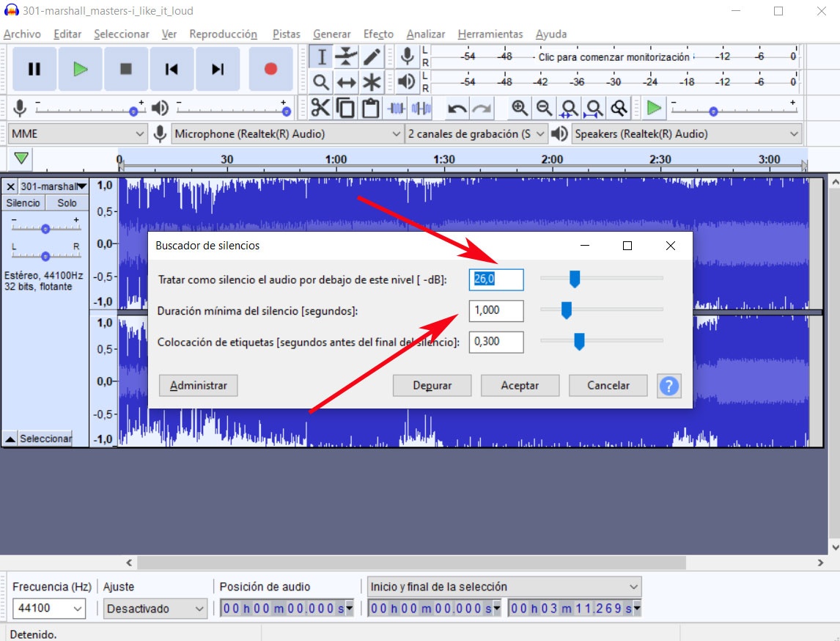Click Cancelar in the Buscador de silencios dialog
The width and height of the screenshot is (840, 641).
[x=608, y=385]
